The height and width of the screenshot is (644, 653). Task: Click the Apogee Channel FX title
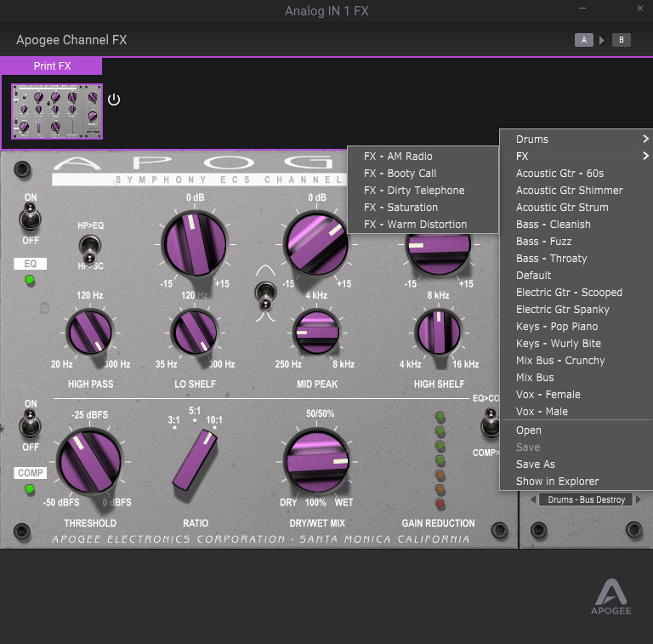[x=71, y=40]
